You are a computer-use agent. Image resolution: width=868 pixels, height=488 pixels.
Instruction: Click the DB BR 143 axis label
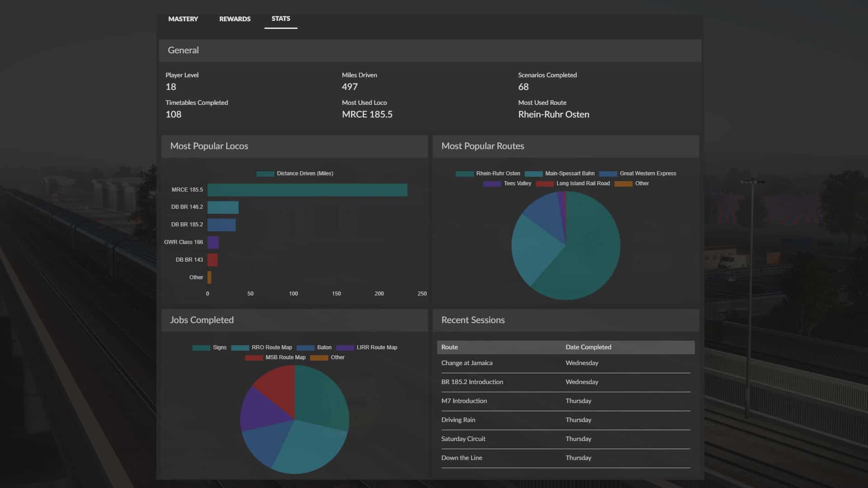(x=189, y=260)
